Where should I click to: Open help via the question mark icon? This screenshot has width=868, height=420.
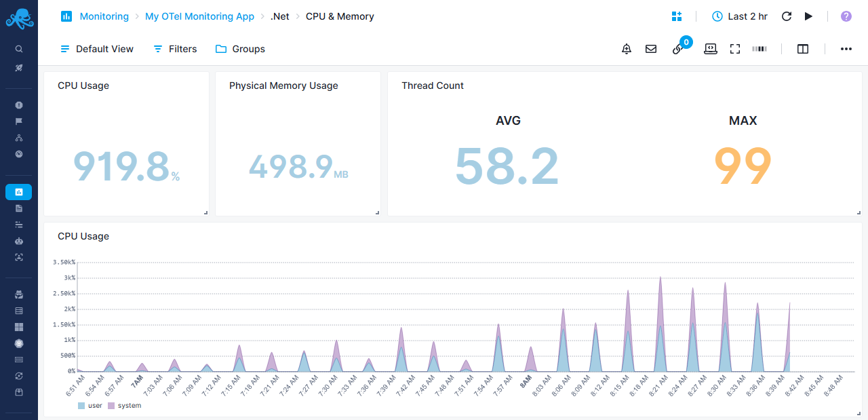(846, 16)
